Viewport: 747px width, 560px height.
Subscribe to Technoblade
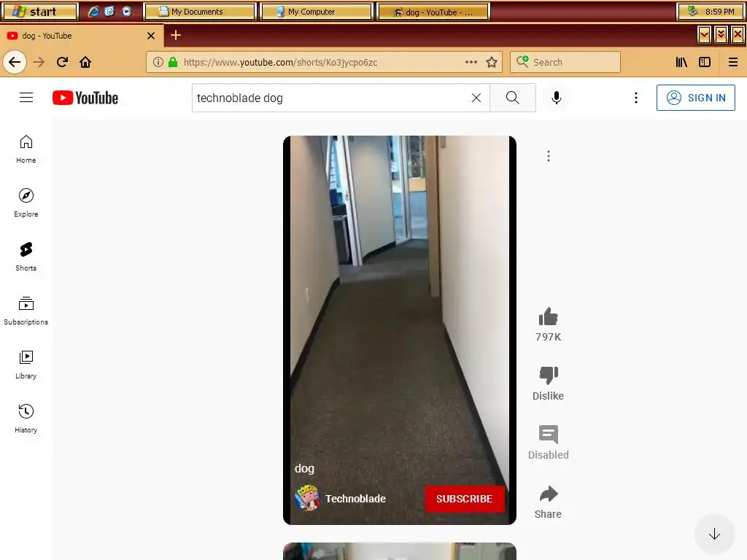pos(465,499)
